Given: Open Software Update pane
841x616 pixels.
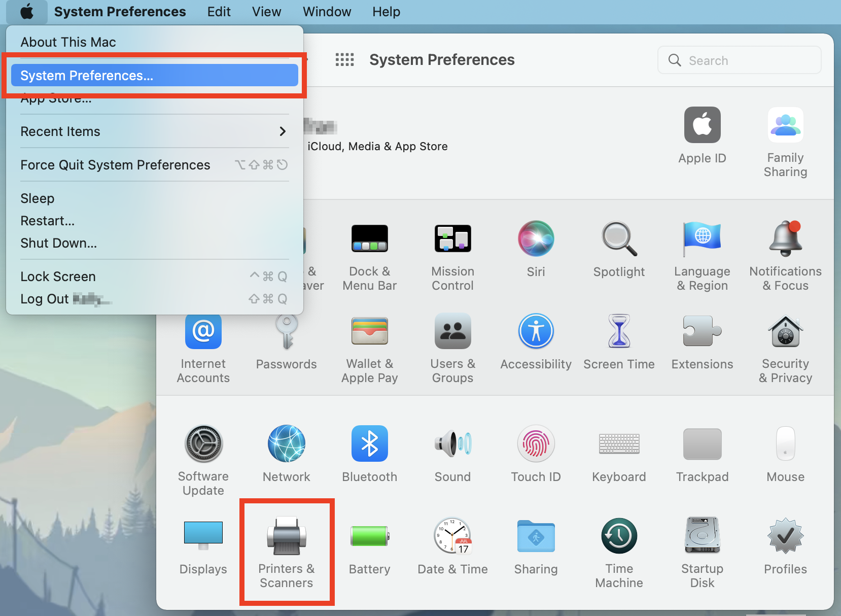Looking at the screenshot, I should point(203,461).
